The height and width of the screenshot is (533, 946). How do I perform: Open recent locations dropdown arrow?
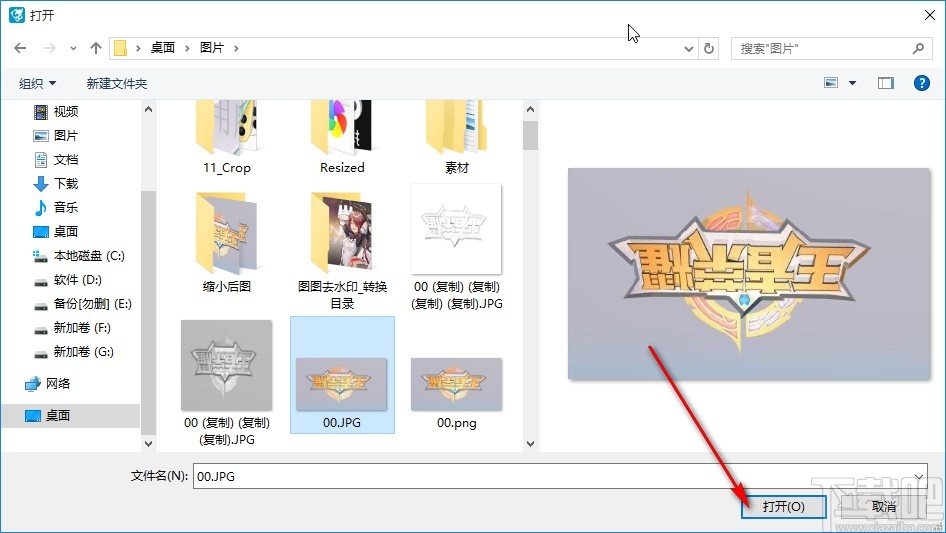click(x=73, y=48)
